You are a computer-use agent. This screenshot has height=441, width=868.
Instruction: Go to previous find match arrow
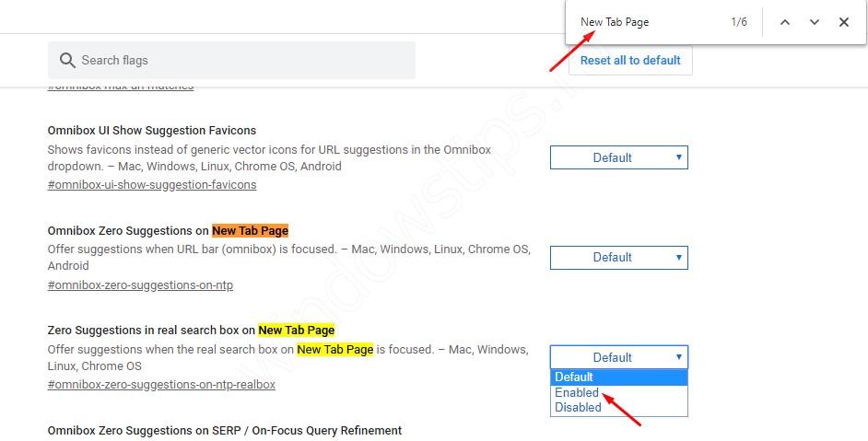click(x=785, y=22)
